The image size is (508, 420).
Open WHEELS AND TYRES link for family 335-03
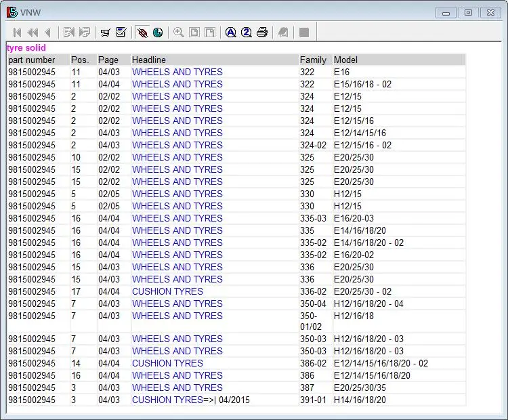[x=177, y=218]
